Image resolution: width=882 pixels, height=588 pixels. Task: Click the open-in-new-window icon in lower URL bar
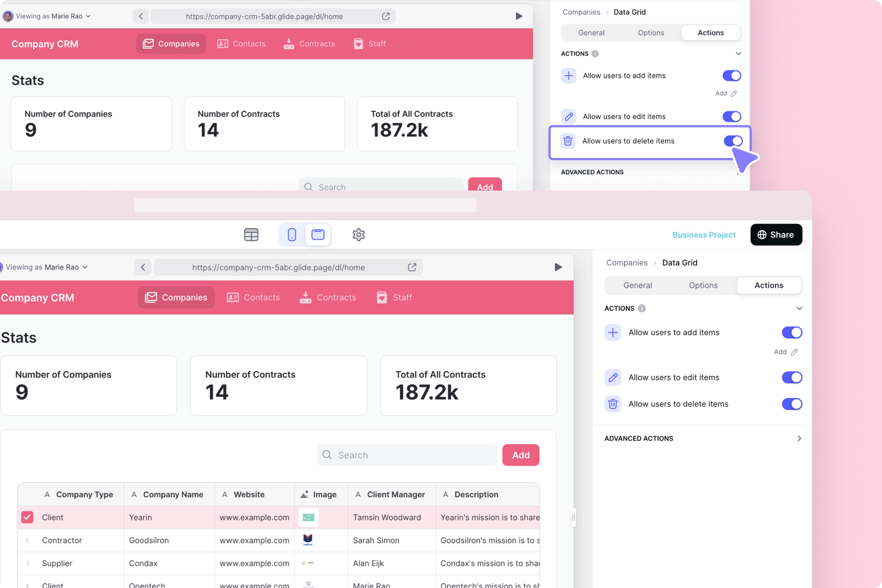[x=412, y=267]
